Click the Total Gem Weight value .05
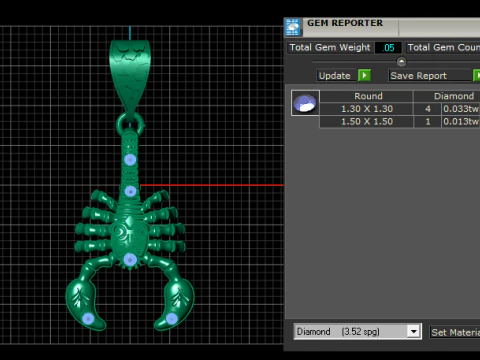The width and height of the screenshot is (480, 360). pyautogui.click(x=388, y=48)
